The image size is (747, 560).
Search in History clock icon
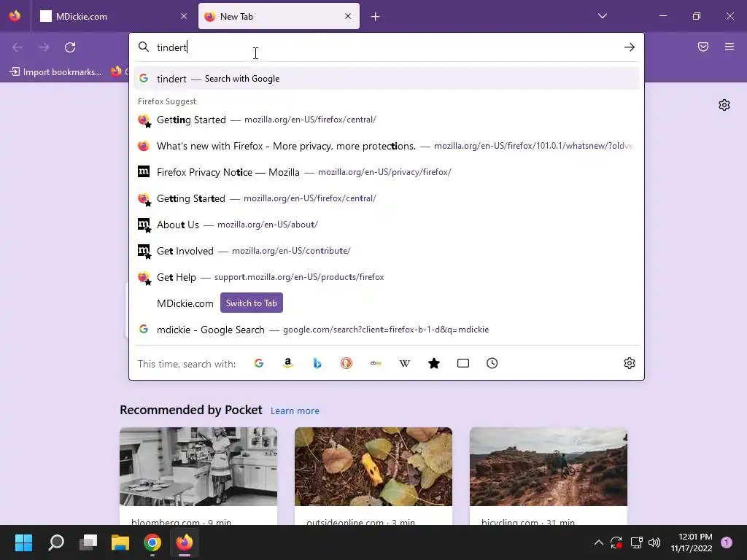point(492,363)
